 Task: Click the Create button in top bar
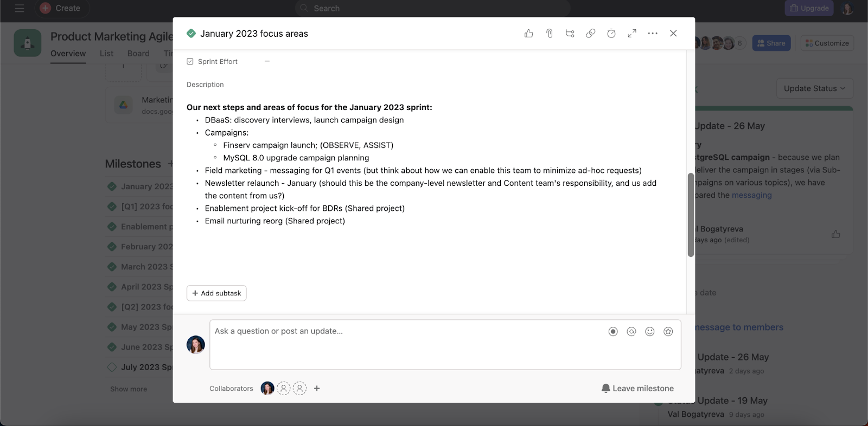tap(62, 8)
